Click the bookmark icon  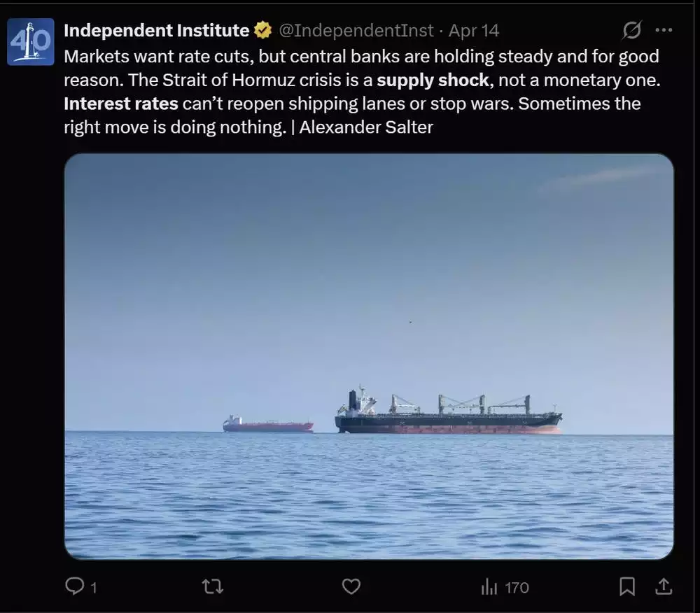pos(629,586)
